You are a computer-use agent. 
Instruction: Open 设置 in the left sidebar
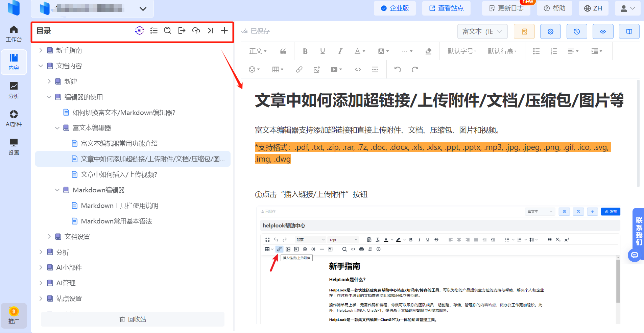click(14, 147)
